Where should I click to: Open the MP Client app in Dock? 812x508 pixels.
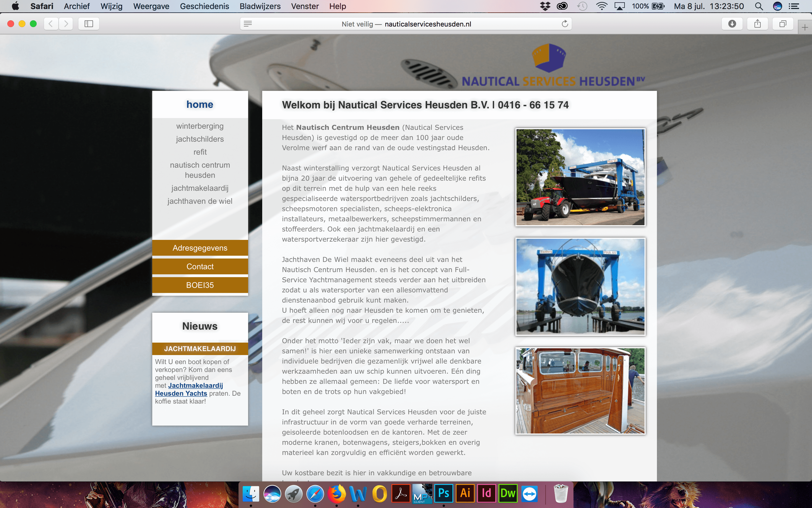tap(422, 493)
